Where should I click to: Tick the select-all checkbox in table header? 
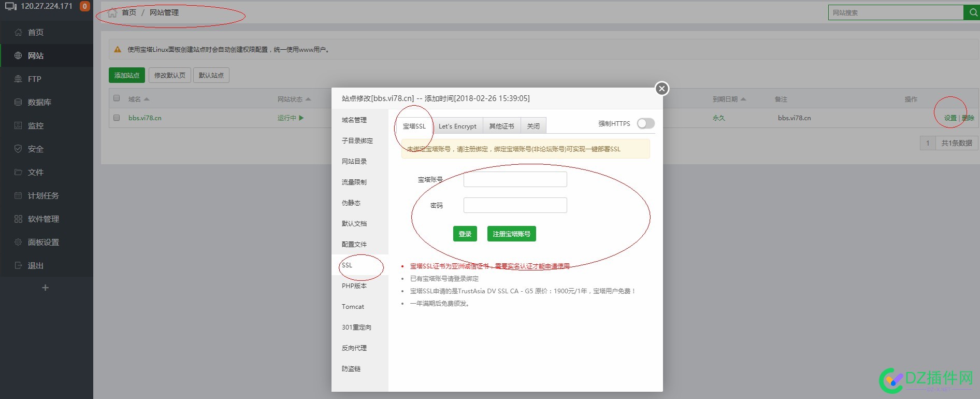click(x=117, y=98)
